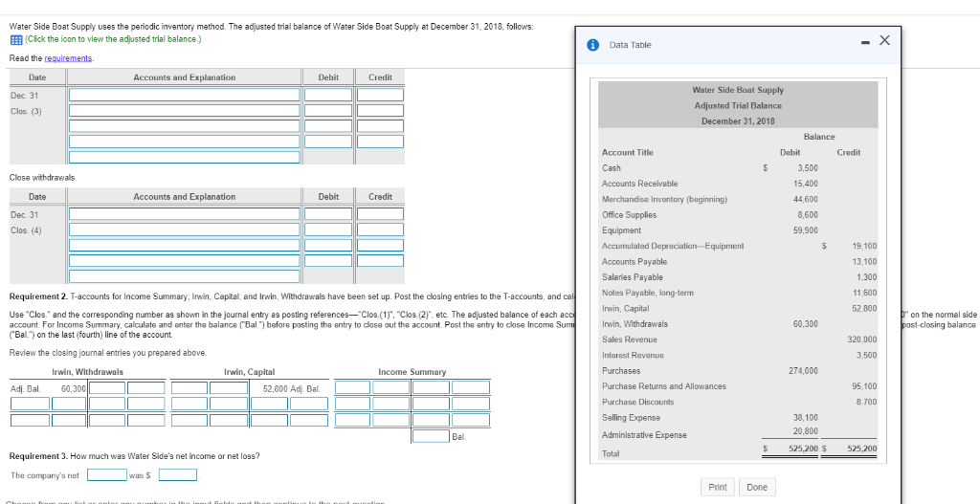Open the requirements link

[x=69, y=58]
